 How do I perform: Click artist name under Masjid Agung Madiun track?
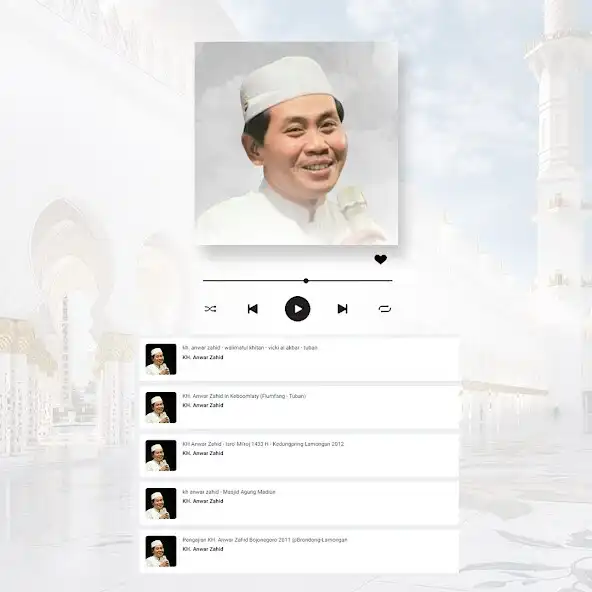click(203, 501)
